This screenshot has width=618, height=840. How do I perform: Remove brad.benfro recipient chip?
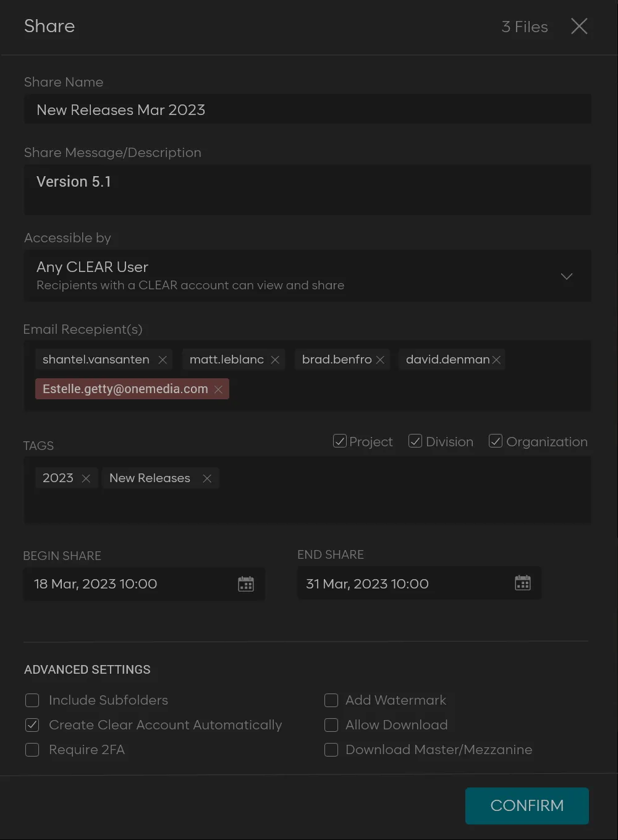coord(380,360)
